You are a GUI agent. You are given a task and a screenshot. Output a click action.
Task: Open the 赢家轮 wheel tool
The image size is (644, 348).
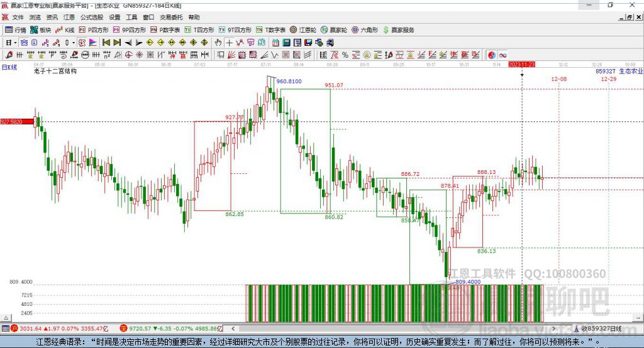[334, 30]
